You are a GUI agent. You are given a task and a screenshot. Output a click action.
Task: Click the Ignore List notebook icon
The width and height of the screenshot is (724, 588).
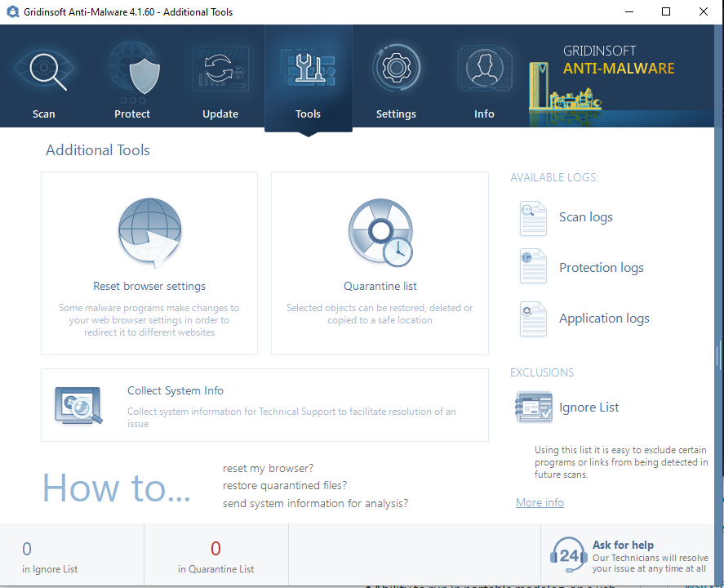(533, 407)
